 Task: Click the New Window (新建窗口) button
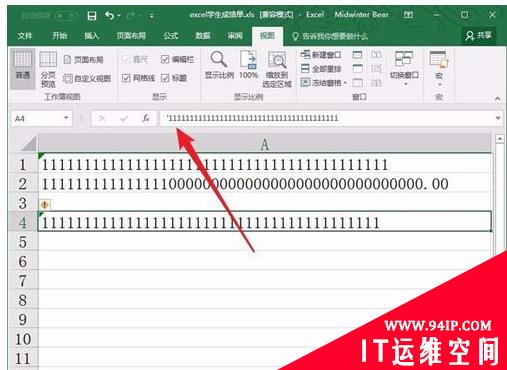[x=321, y=55]
